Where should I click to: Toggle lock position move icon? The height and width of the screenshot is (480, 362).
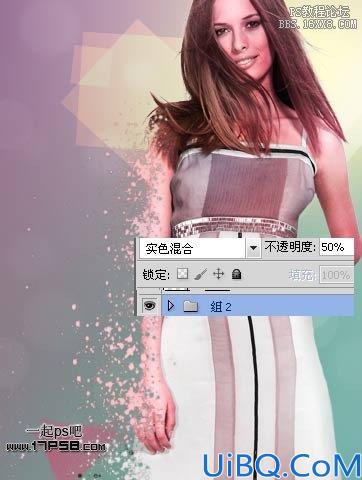click(x=218, y=274)
